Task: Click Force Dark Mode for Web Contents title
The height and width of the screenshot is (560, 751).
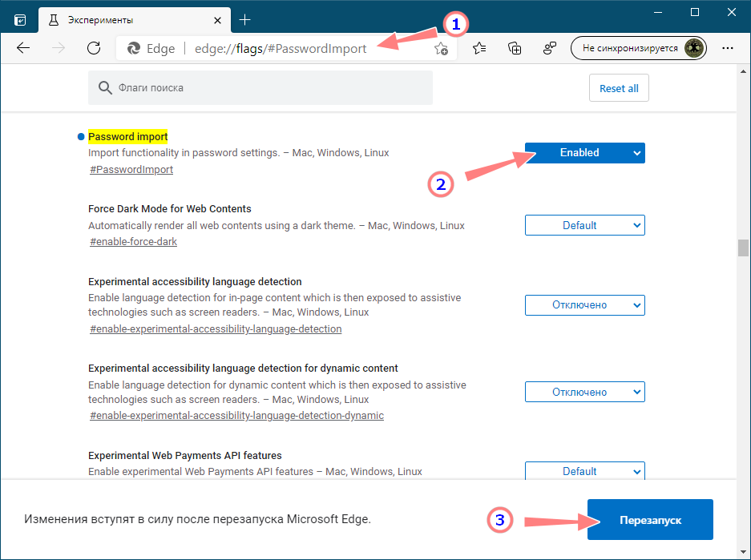Action: [170, 208]
